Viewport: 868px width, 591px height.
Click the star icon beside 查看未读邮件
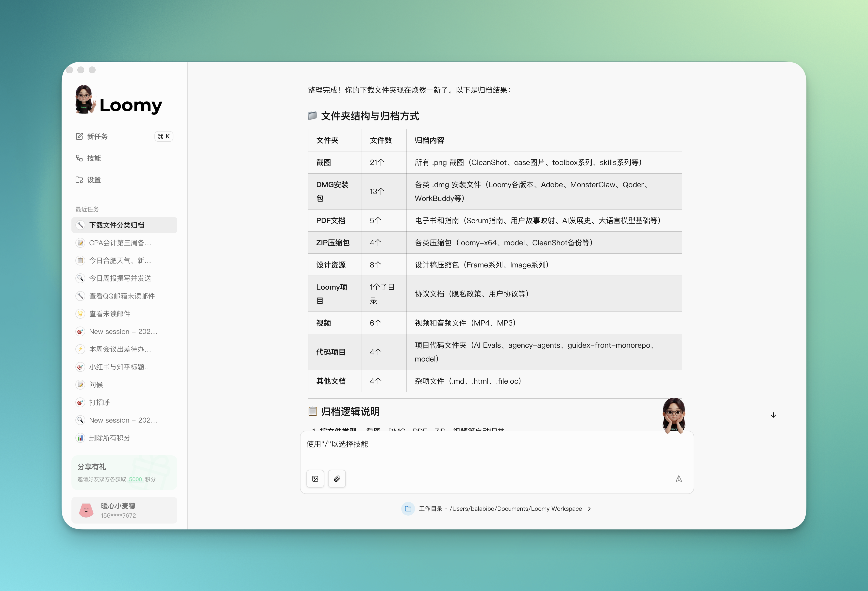point(81,314)
